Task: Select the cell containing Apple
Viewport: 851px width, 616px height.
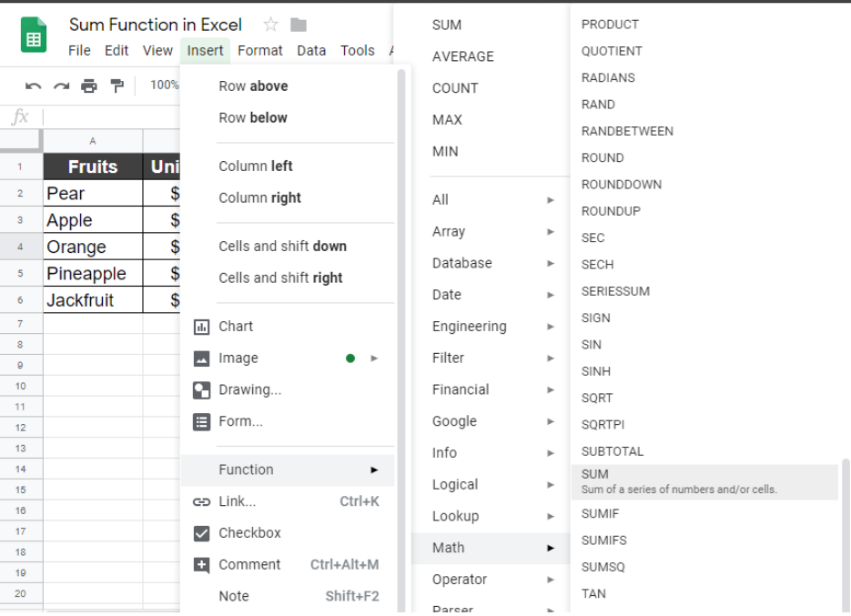Action: pyautogui.click(x=91, y=219)
